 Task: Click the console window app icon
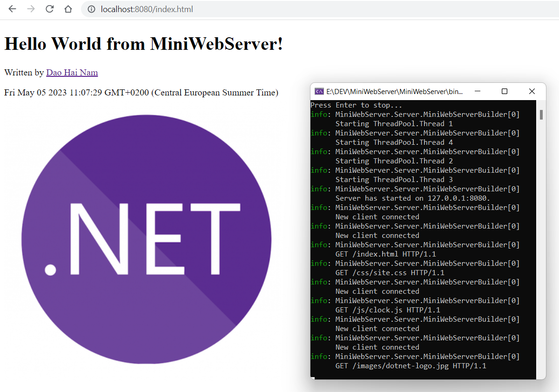point(319,91)
